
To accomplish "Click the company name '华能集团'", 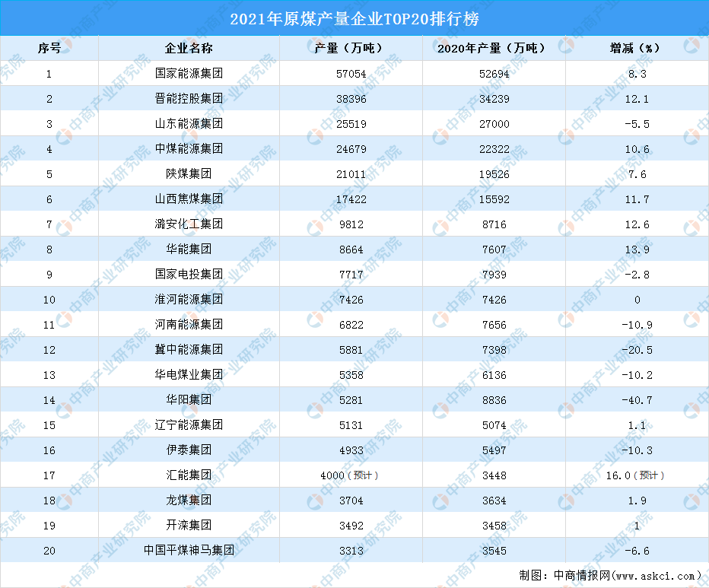I will click(189, 250).
